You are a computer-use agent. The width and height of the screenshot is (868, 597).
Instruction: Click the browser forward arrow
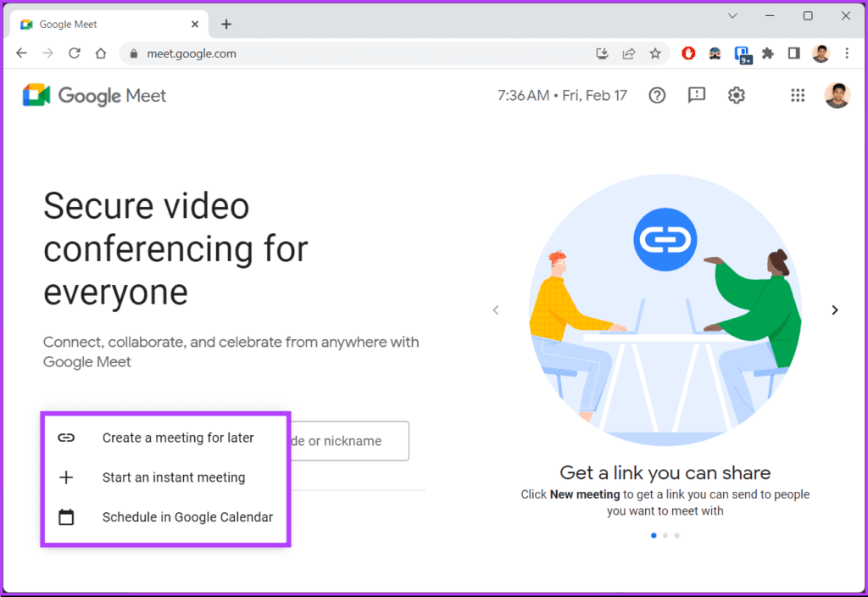[x=48, y=53]
